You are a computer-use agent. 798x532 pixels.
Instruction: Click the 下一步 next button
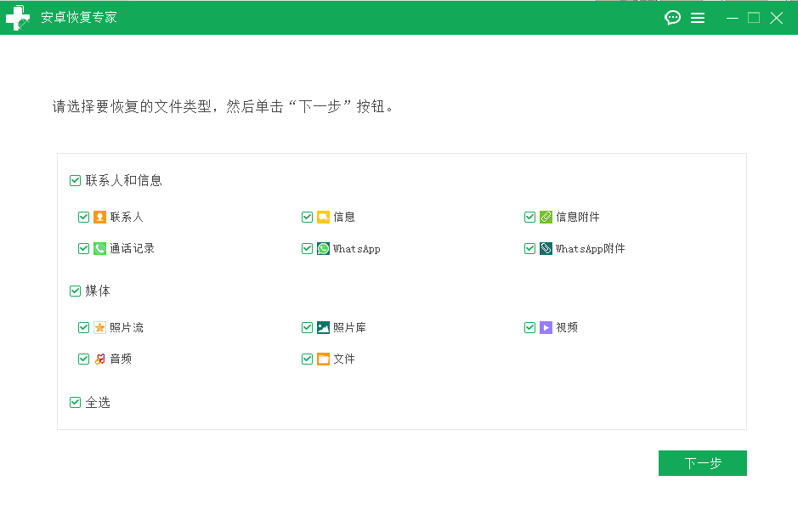click(x=703, y=462)
